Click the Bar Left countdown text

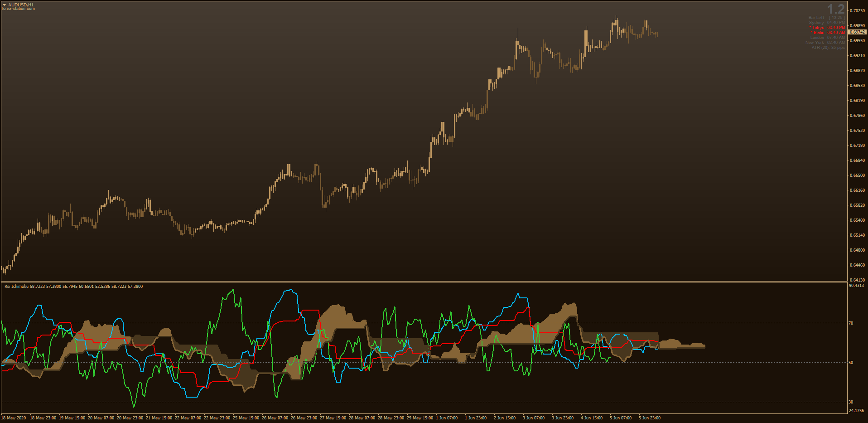tap(826, 18)
